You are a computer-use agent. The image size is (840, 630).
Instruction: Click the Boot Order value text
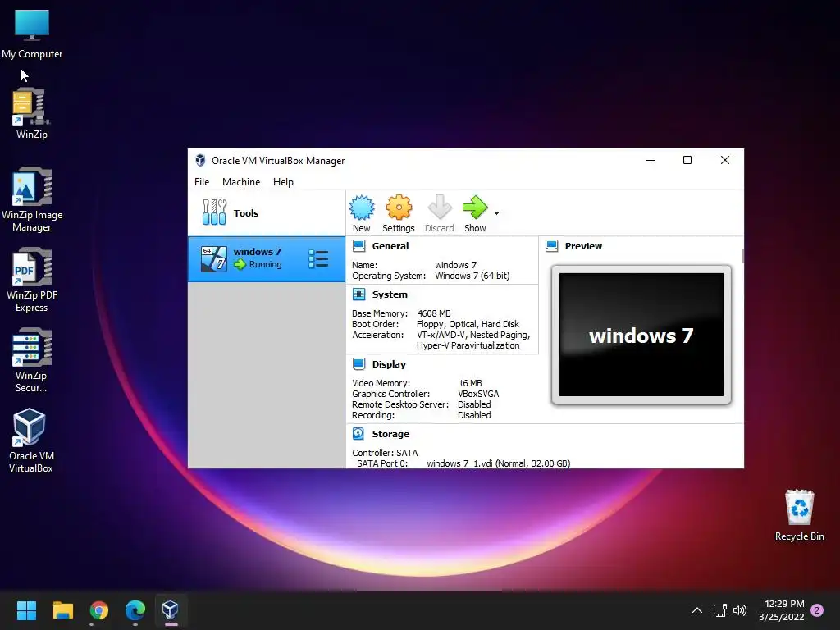coord(468,324)
